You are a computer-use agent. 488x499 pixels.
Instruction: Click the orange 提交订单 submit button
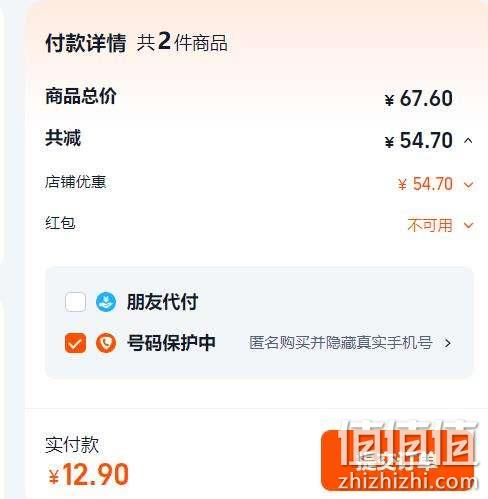(397, 460)
